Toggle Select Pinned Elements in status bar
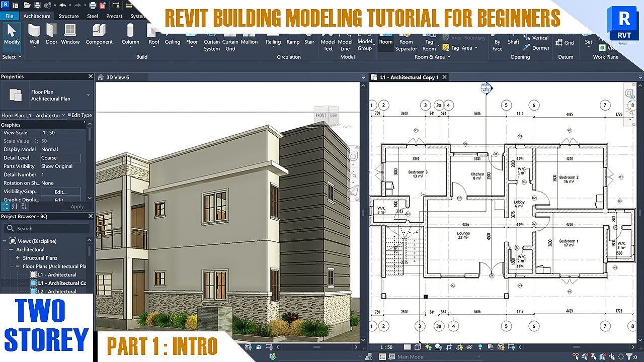Viewport: 644px width, 362px height. pos(595,357)
